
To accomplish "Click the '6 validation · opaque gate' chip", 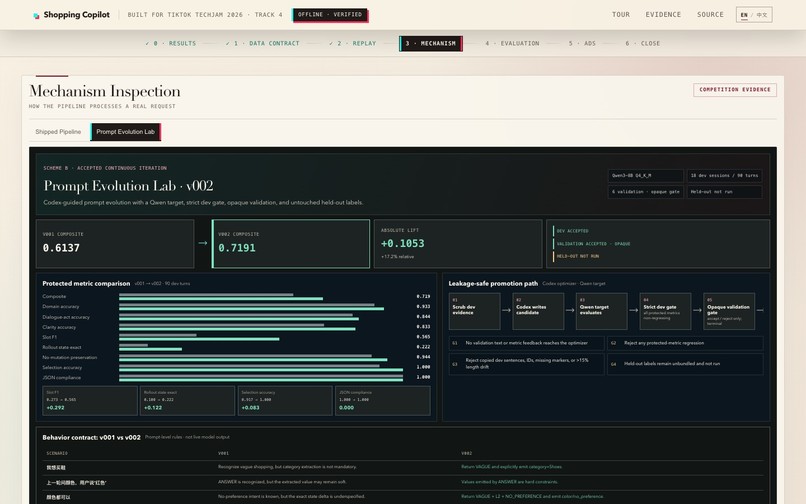I will tap(646, 191).
